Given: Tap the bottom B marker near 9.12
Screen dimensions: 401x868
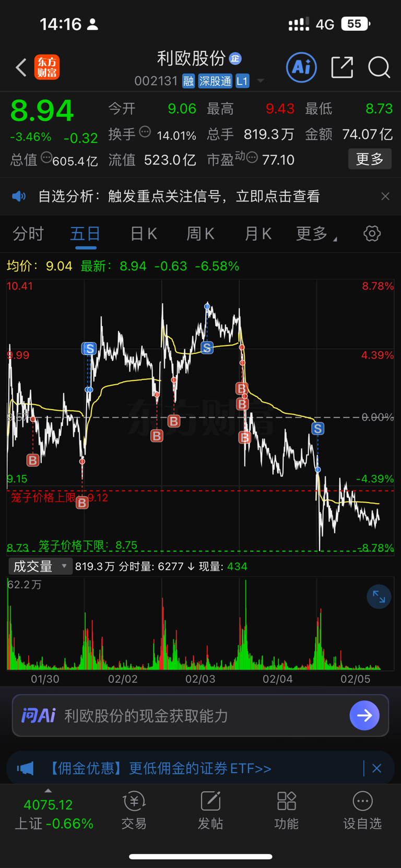Looking at the screenshot, I should pyautogui.click(x=82, y=503).
